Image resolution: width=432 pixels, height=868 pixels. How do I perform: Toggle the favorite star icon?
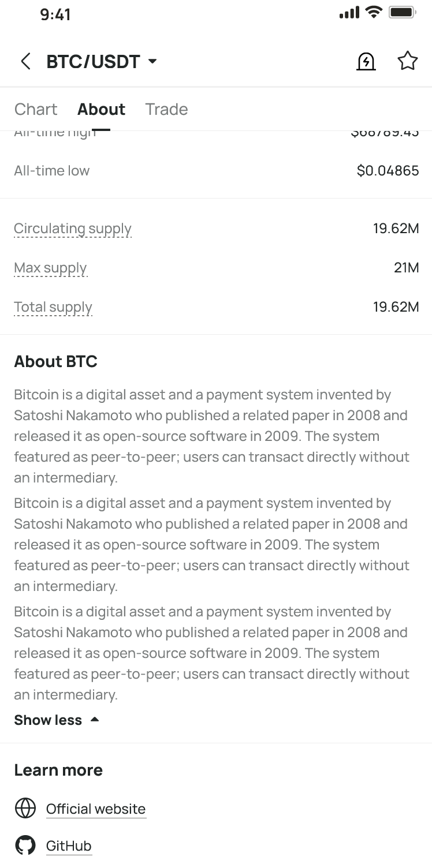[x=408, y=61]
